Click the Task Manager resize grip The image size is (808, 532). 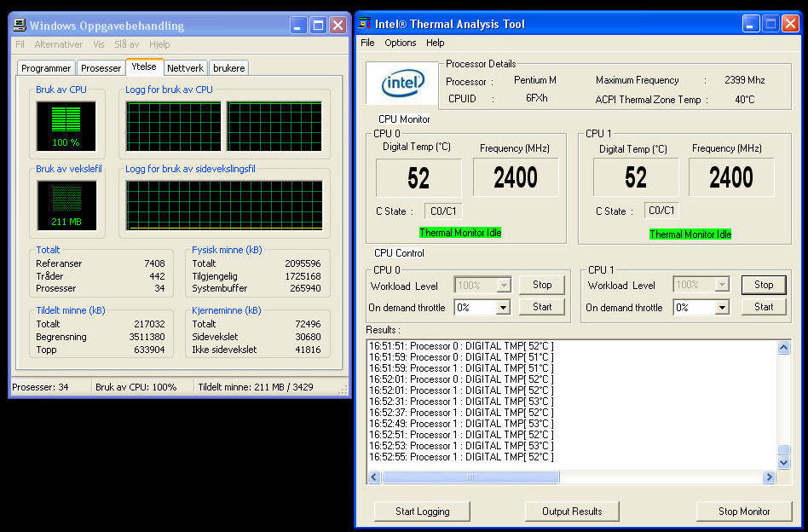click(343, 390)
